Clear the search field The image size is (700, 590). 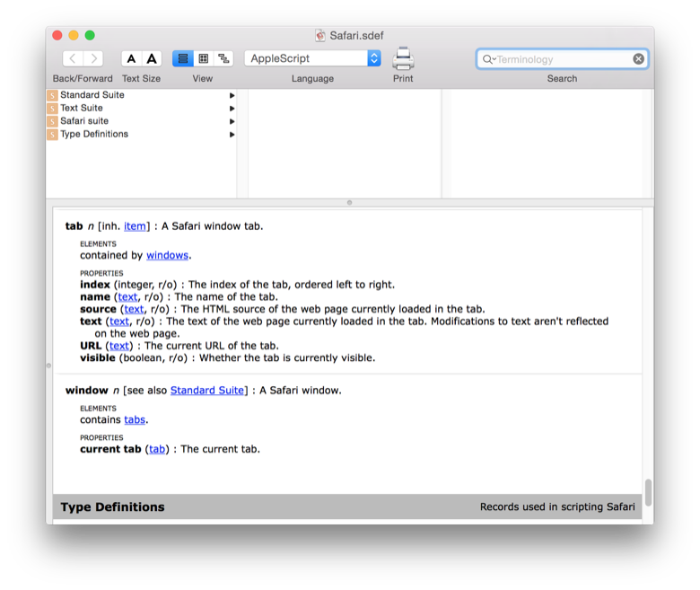(x=638, y=59)
